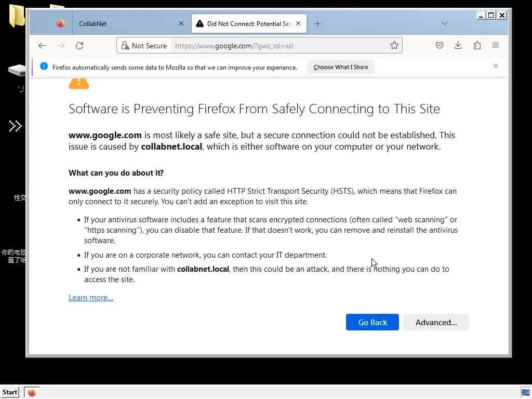Open the Learn more link
Screen dimensions: 532x399
pyautogui.click(x=91, y=298)
